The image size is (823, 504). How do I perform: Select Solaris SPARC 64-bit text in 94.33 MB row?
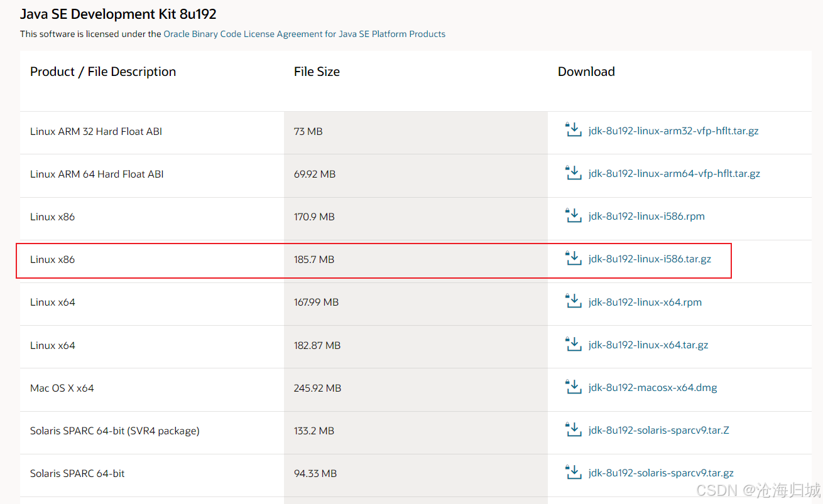77,473
